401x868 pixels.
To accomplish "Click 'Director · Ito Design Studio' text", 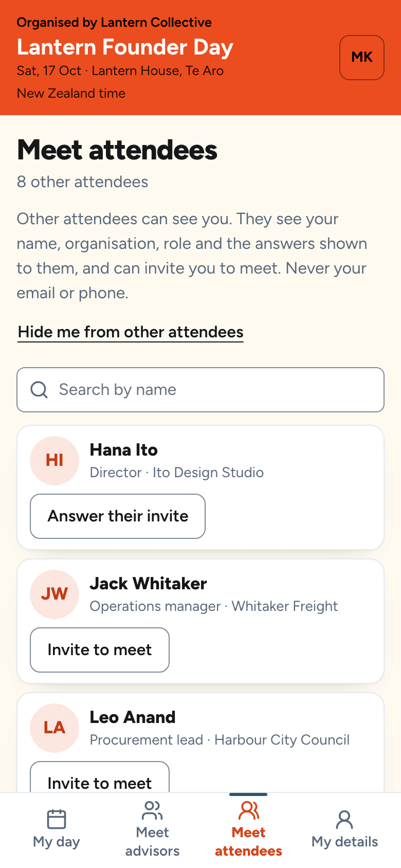I will pos(177,473).
